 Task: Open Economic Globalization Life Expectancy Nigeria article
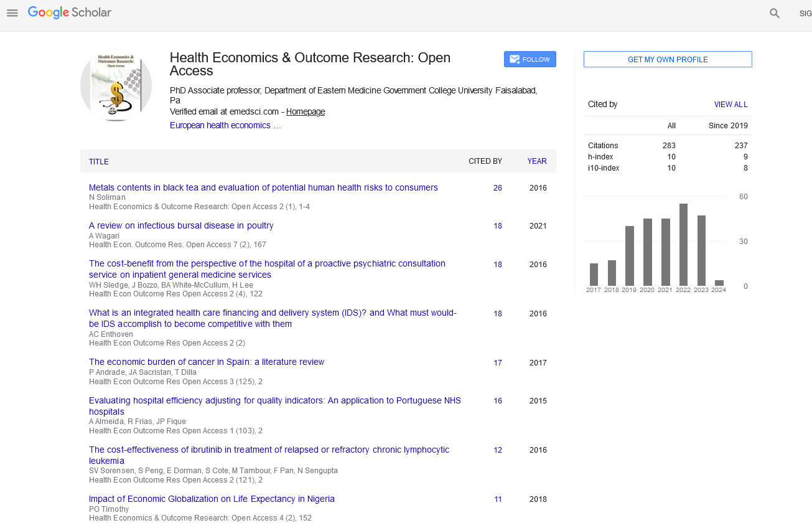pyautogui.click(x=212, y=499)
